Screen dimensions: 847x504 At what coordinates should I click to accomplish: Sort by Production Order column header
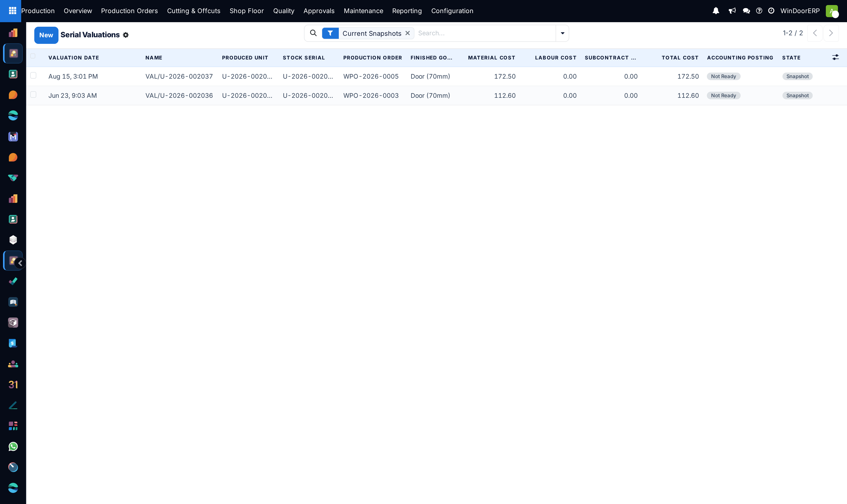coord(373,58)
